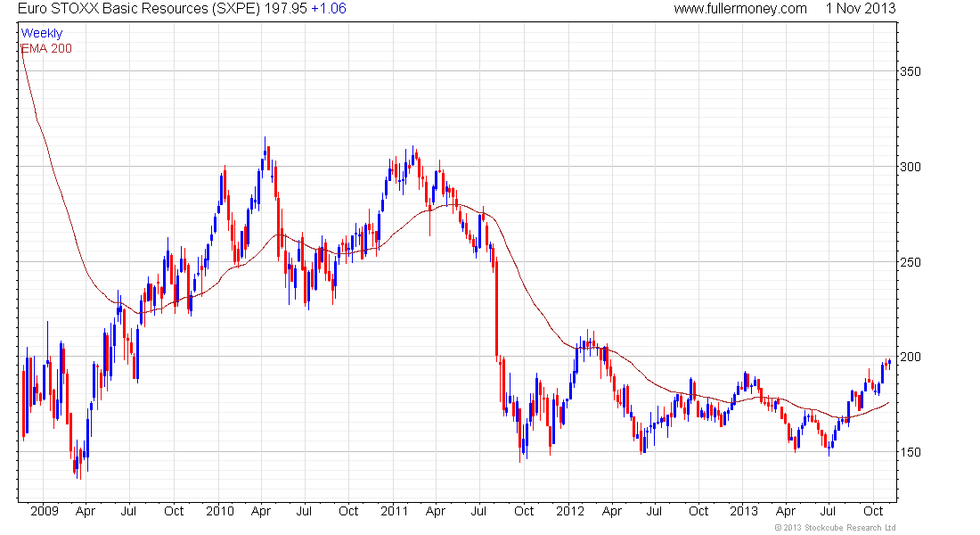Click the 2011 year label on time axis
The image size is (980, 535).
click(395, 511)
